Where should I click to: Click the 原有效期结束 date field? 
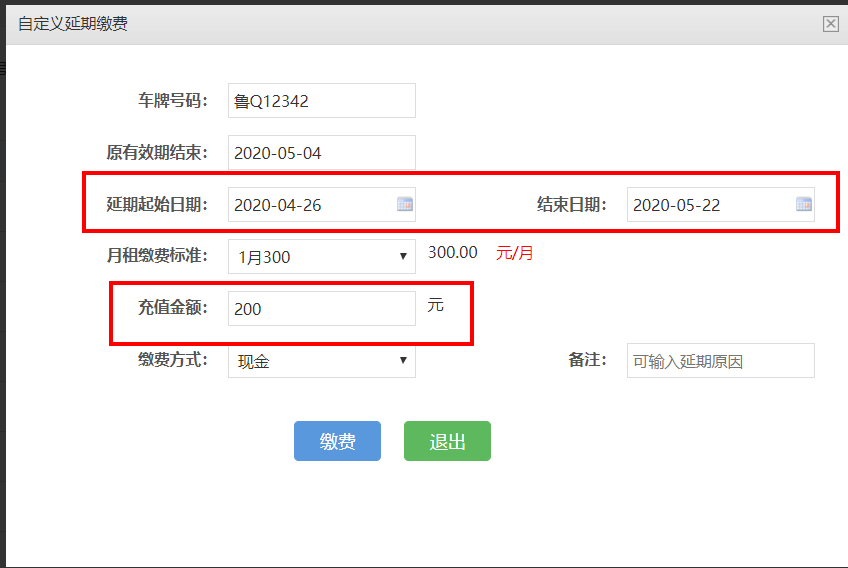pyautogui.click(x=322, y=153)
